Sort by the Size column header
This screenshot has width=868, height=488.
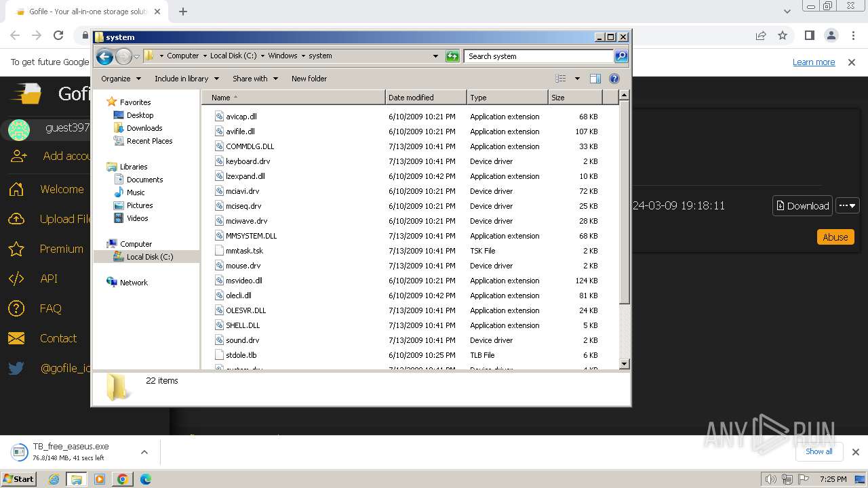click(575, 98)
